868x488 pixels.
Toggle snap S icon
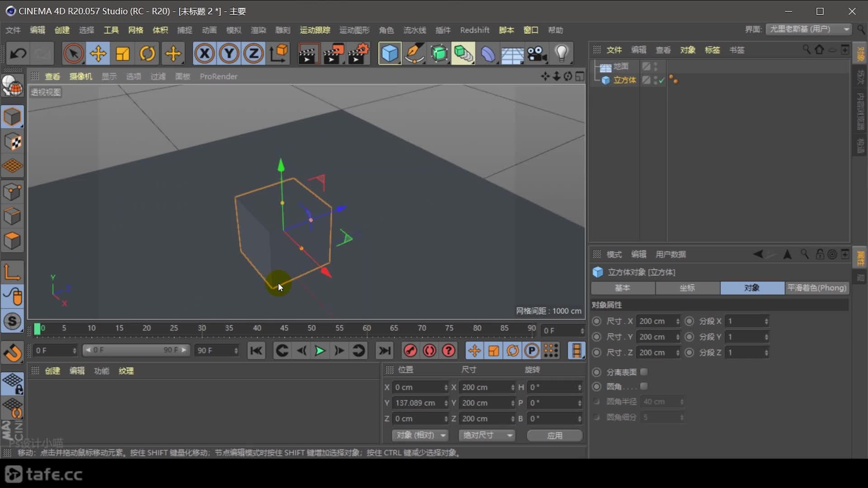12,321
